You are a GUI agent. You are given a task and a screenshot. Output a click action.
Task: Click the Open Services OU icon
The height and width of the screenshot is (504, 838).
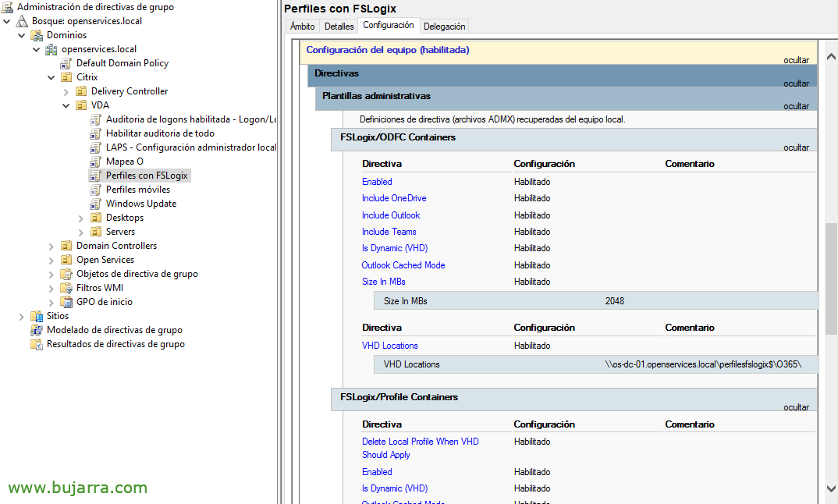66,260
